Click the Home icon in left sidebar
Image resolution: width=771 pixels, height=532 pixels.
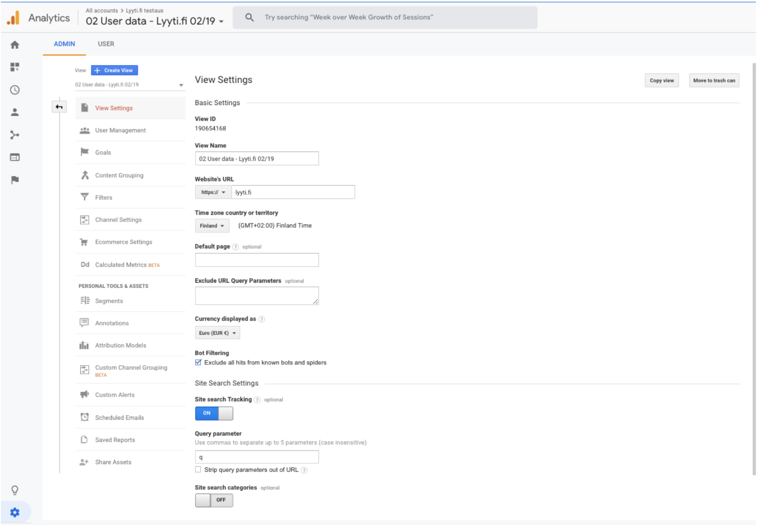[15, 45]
